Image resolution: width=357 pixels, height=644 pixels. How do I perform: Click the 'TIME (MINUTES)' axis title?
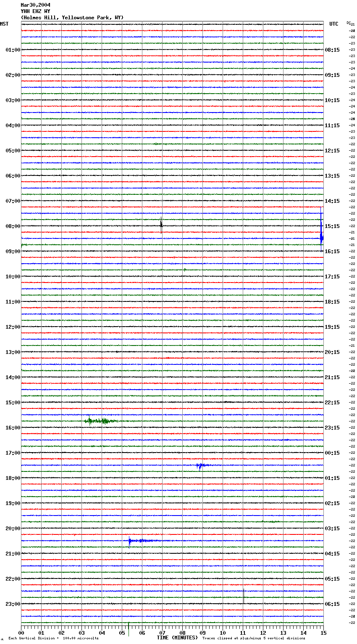[177, 638]
